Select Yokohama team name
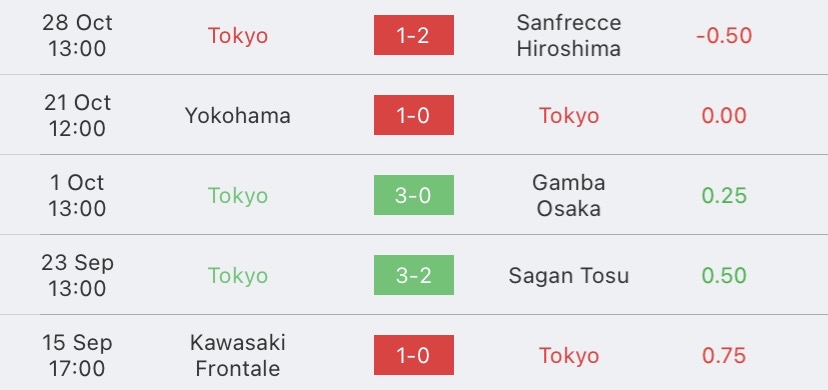The height and width of the screenshot is (390, 828). [x=238, y=116]
